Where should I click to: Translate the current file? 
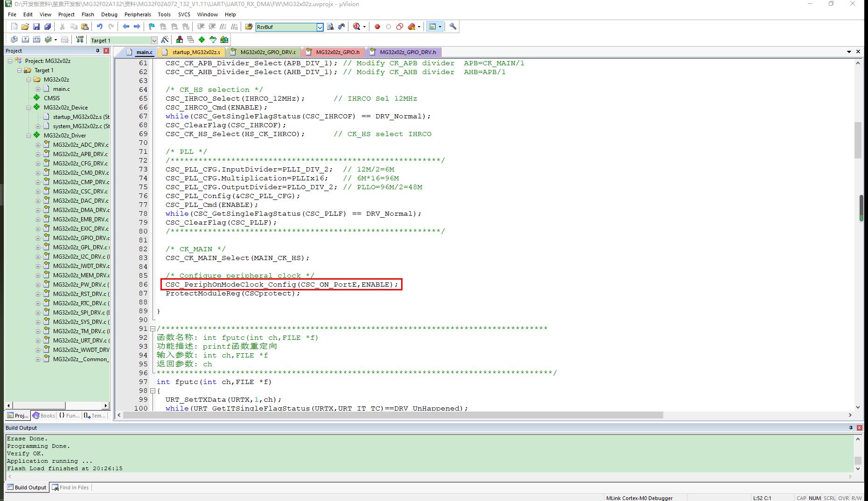(14, 40)
